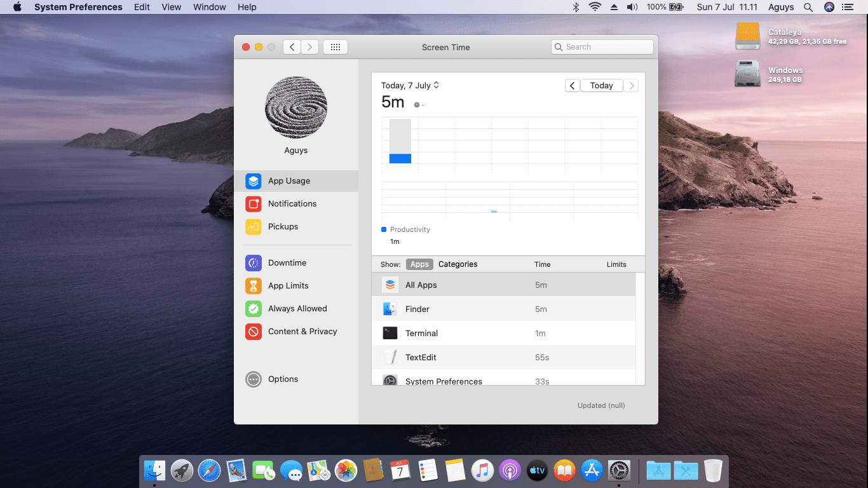The image size is (868, 488).
Task: Open the Cataleya drive on desktop
Action: 747,36
